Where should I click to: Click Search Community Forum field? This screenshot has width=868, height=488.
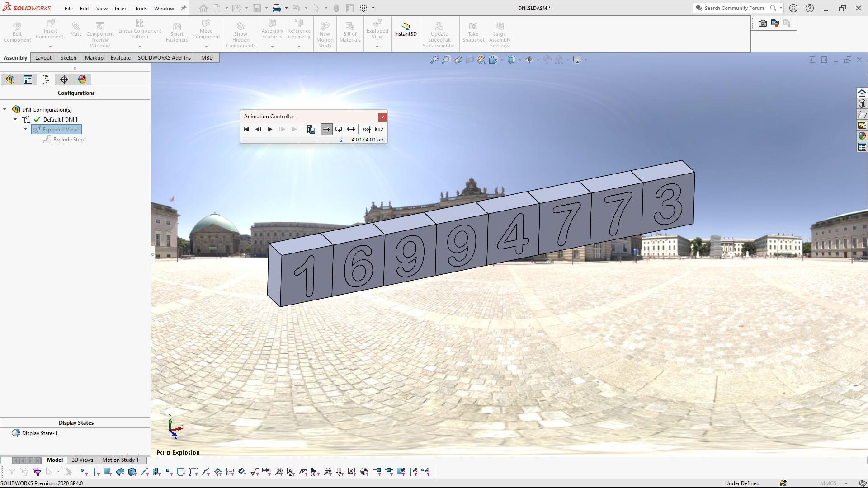tap(734, 8)
